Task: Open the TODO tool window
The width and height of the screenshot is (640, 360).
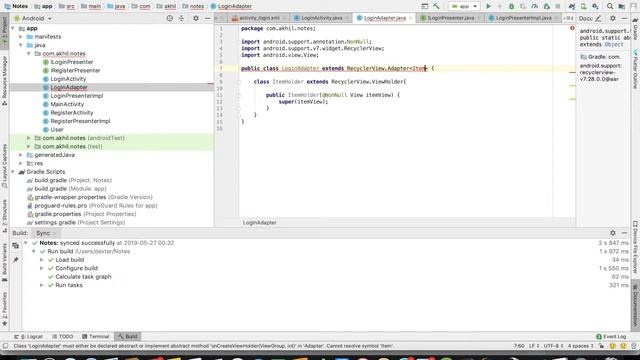Action: 63,336
